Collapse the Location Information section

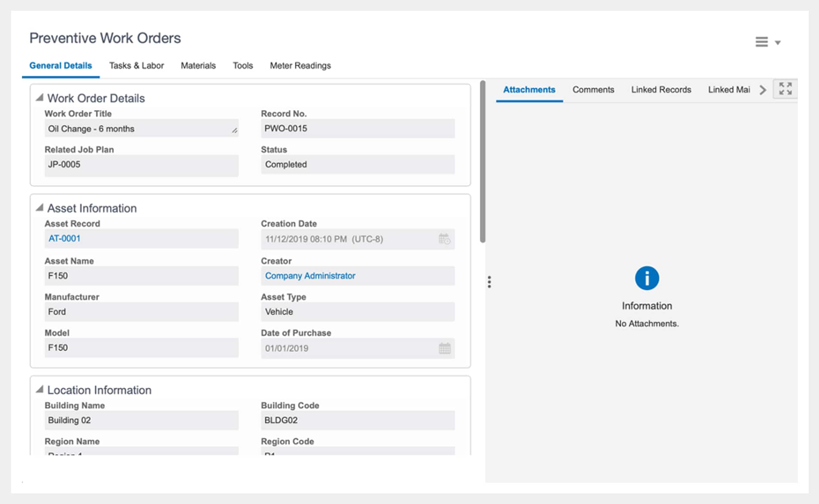tap(40, 389)
